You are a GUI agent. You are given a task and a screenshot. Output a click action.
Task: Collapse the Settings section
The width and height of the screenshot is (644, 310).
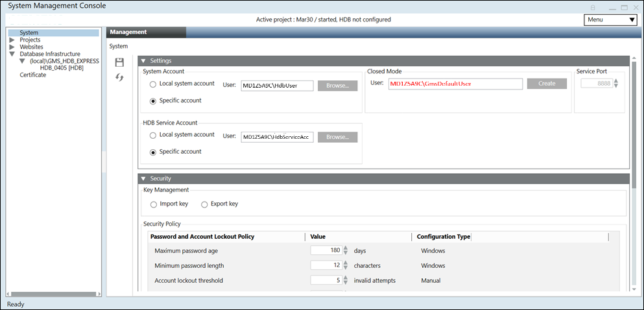143,60
